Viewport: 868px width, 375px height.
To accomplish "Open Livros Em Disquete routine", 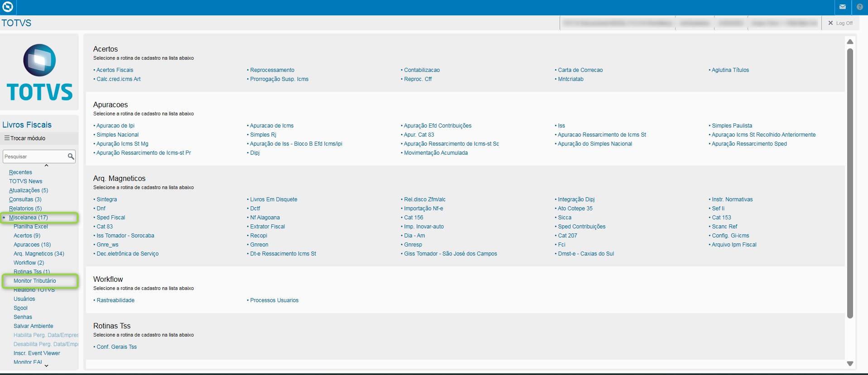I will point(274,199).
